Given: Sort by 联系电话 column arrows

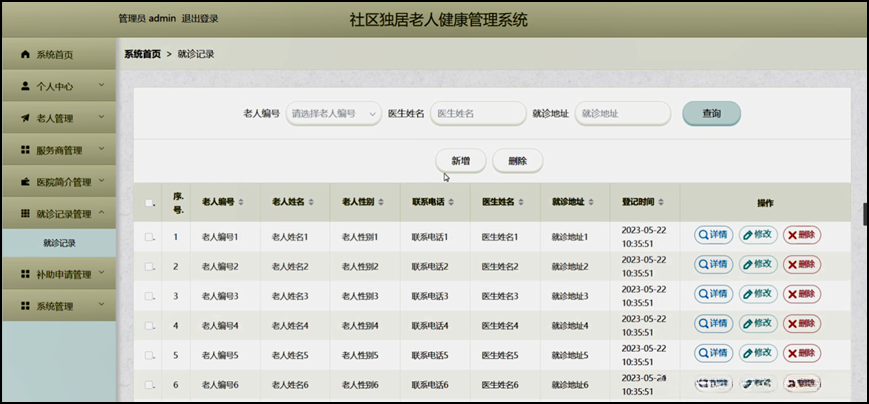Looking at the screenshot, I should coord(451,203).
